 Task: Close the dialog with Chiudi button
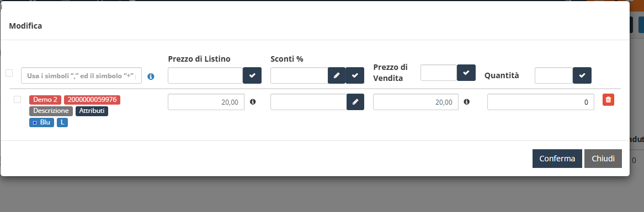tap(603, 159)
